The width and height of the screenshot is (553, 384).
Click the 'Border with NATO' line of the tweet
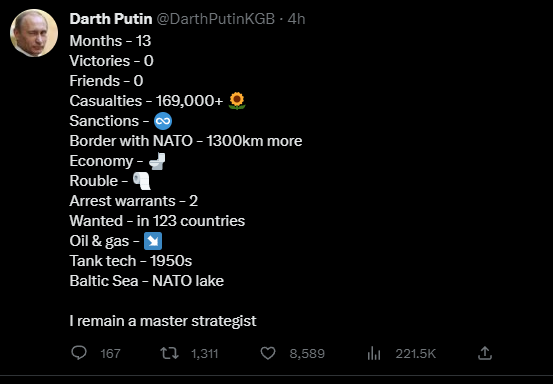186,141
